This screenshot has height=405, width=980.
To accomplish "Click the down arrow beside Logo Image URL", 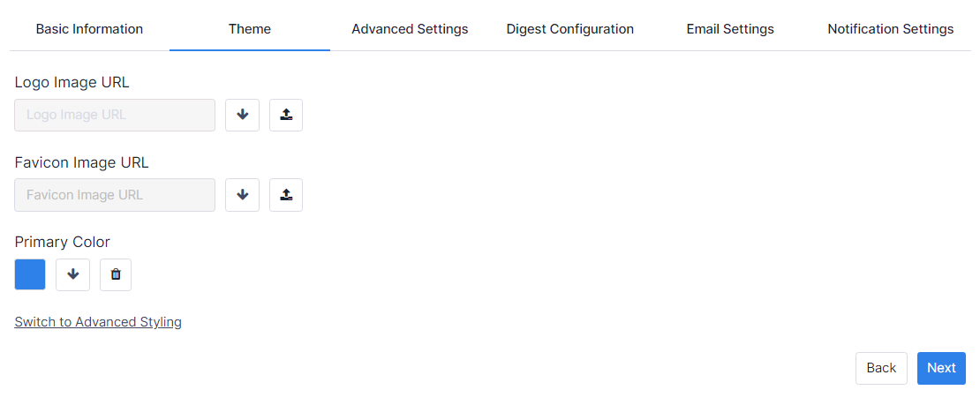I will (x=243, y=115).
